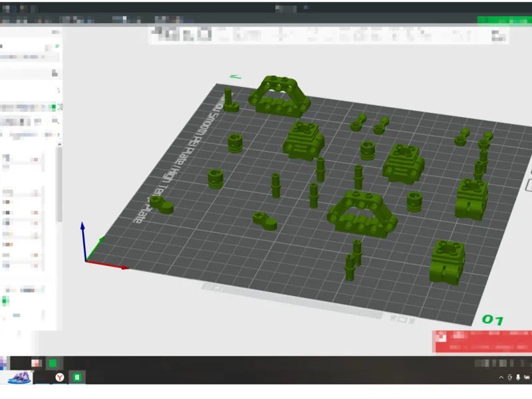Click the search magnifier icon in sidebar
The height and width of the screenshot is (399, 532).
[55, 121]
